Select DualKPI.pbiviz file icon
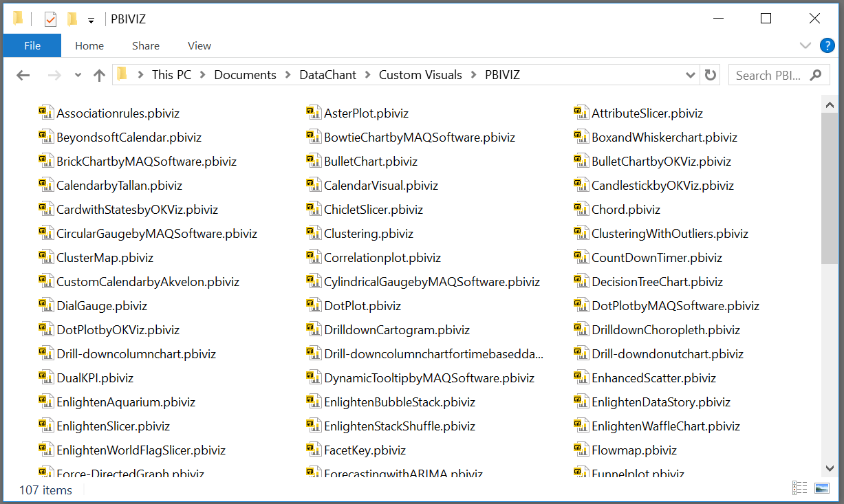The width and height of the screenshot is (844, 504). (x=46, y=377)
